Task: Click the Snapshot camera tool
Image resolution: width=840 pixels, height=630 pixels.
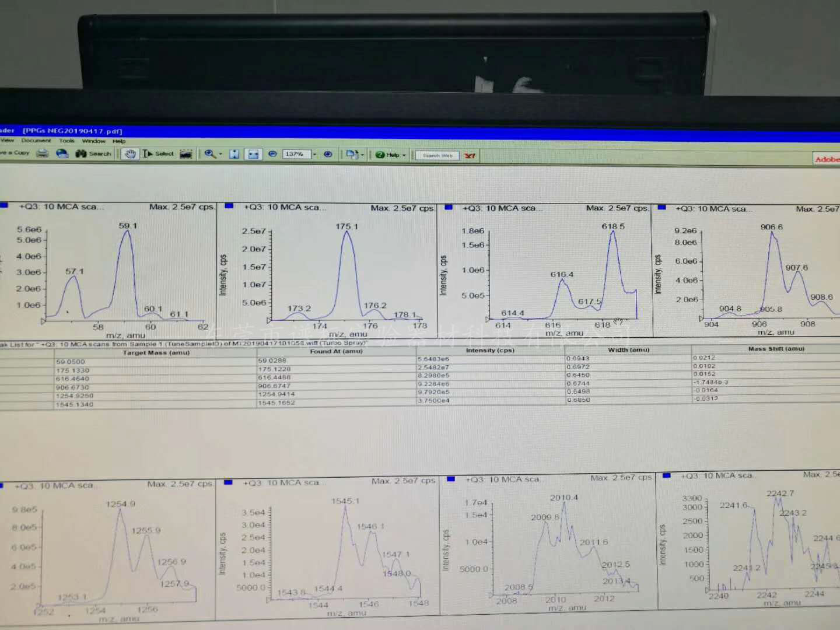Action: [186, 154]
